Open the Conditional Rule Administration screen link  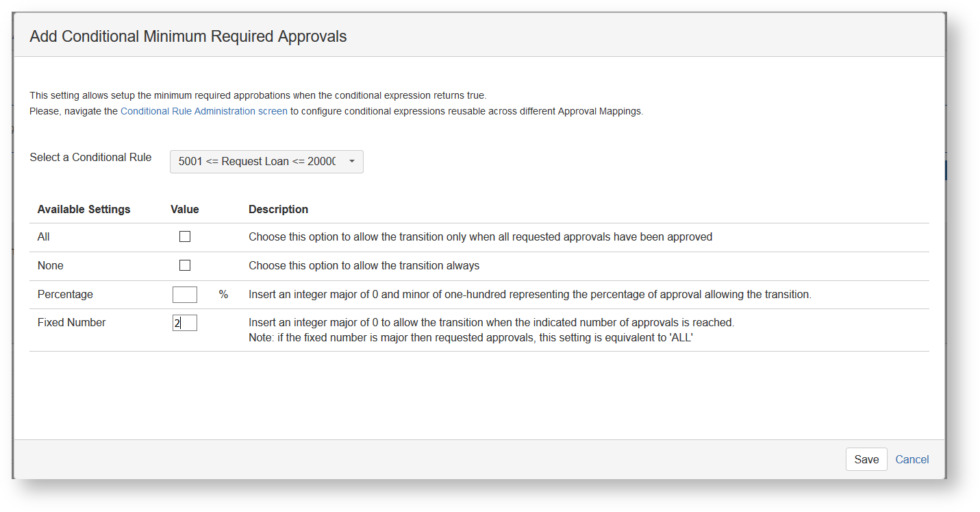(203, 111)
